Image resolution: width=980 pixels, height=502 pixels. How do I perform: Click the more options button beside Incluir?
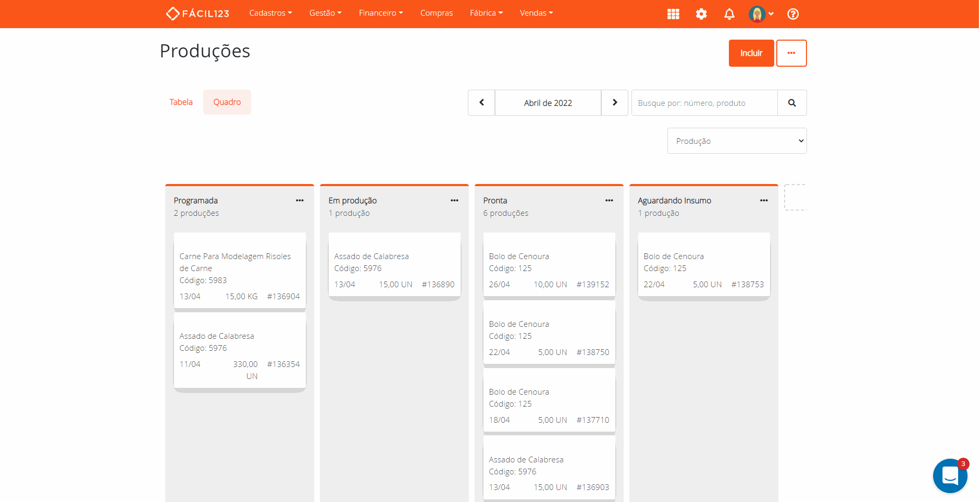791,53
